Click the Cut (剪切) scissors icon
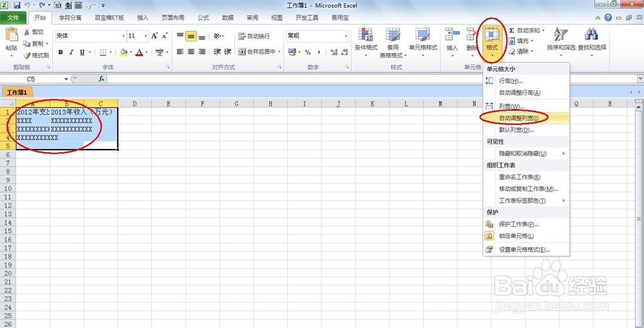The width and height of the screenshot is (644, 328). point(27,32)
